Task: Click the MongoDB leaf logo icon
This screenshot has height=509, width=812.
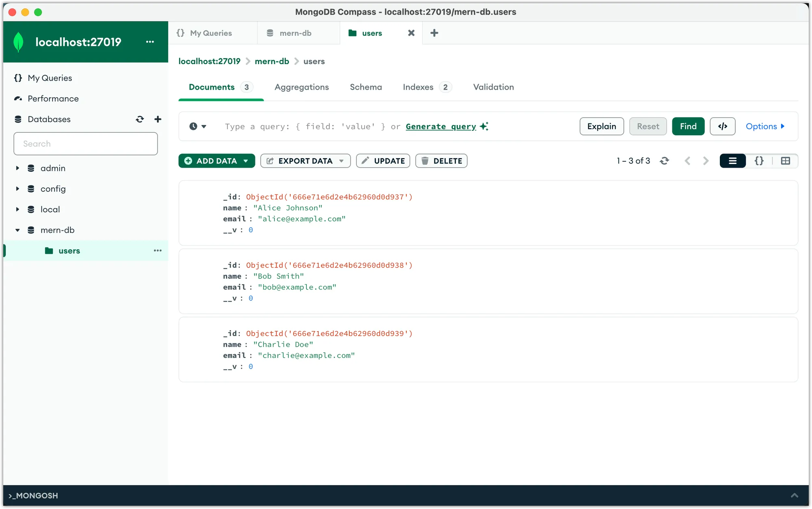Action: tap(18, 42)
